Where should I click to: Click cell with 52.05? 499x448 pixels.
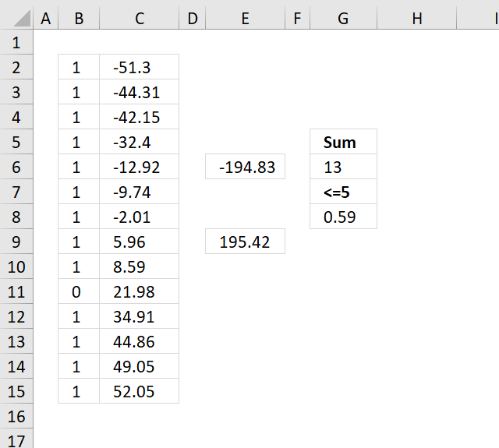tap(140, 391)
